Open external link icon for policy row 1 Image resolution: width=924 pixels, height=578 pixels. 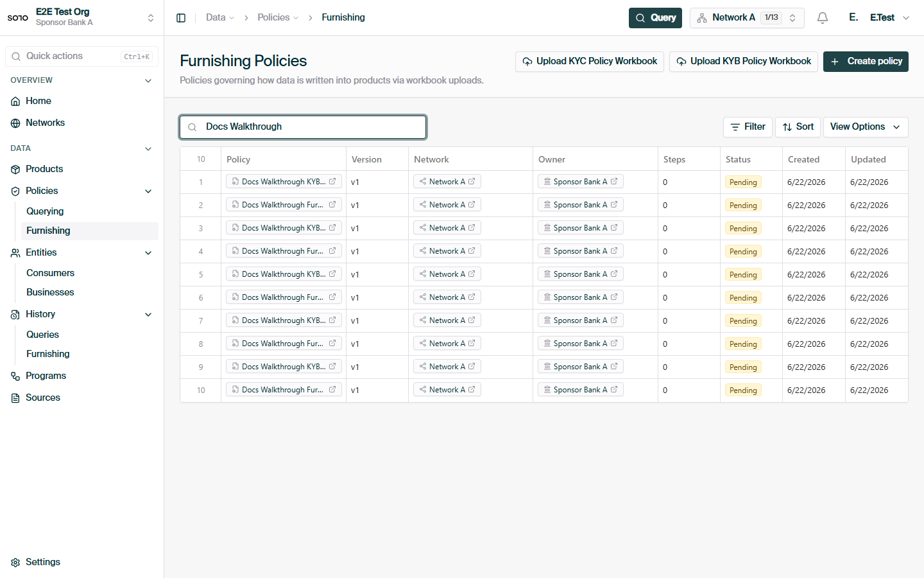332,182
